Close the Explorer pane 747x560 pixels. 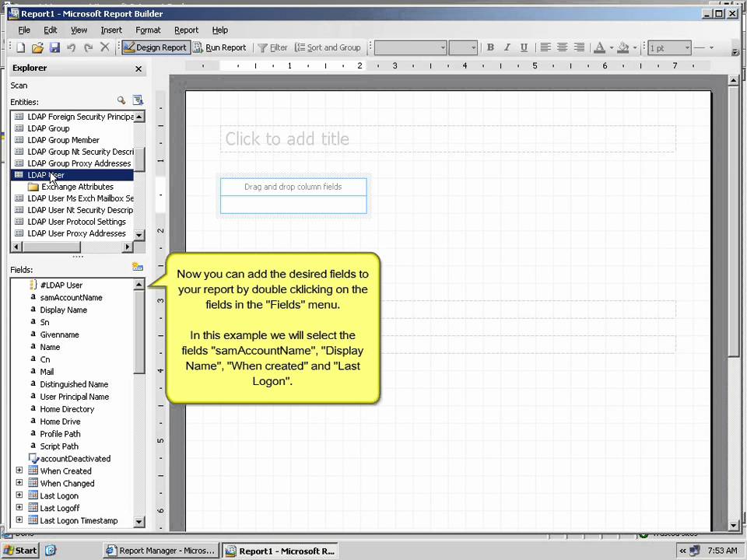tap(139, 69)
